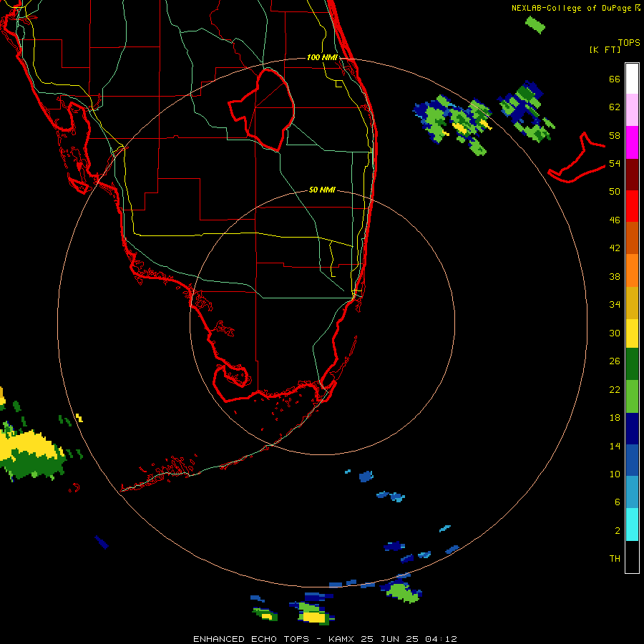The height and width of the screenshot is (644, 644).
Task: Click the legend value '34'
Action: pyautogui.click(x=615, y=305)
